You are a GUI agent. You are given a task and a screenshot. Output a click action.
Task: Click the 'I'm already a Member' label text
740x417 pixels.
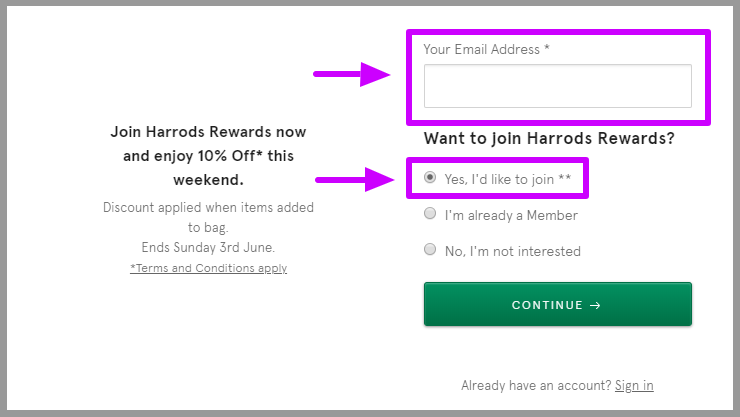[x=511, y=216]
